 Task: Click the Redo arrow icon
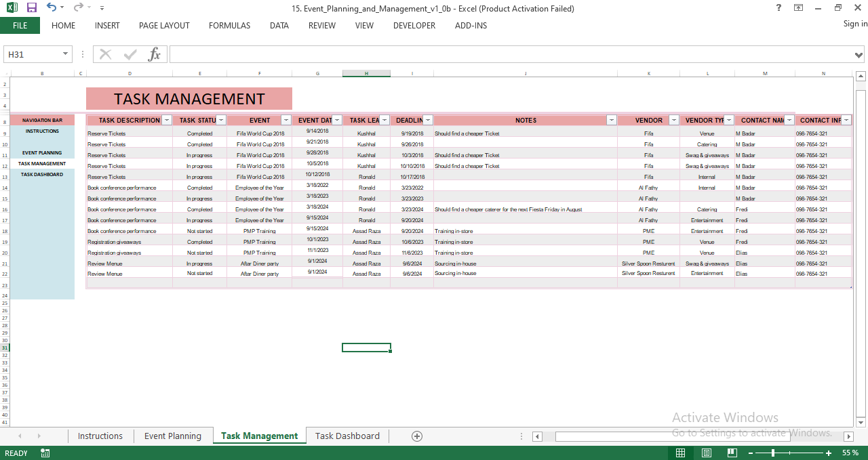click(78, 8)
